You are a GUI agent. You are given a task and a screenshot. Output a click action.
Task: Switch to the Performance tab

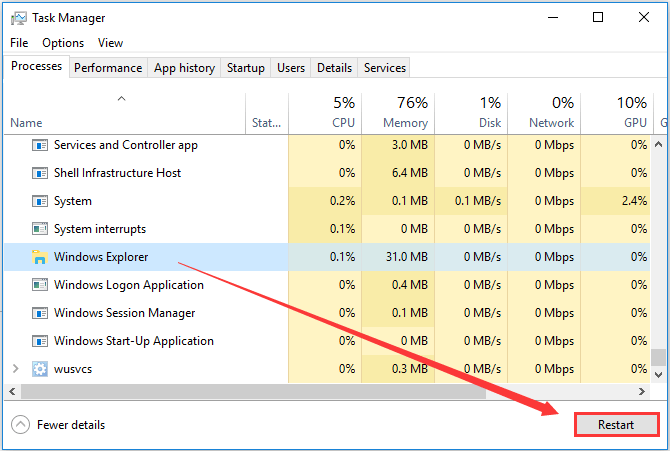[108, 68]
